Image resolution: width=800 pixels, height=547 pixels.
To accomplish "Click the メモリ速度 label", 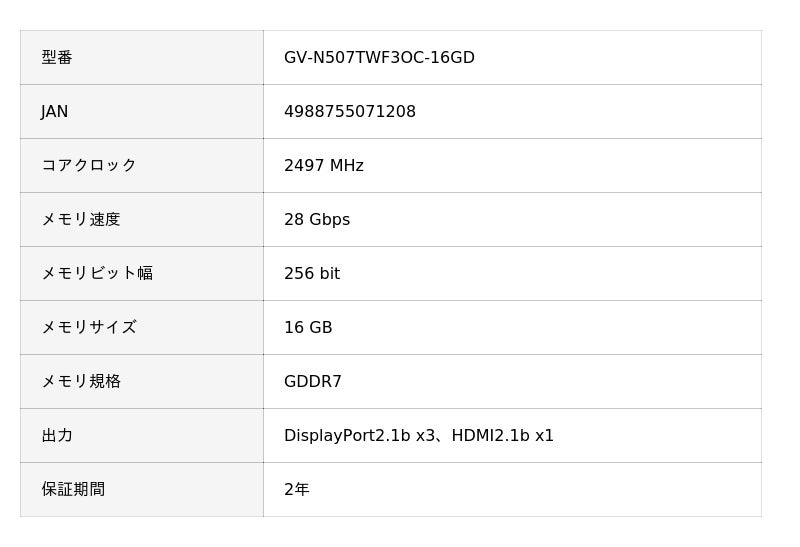I will [x=80, y=220].
